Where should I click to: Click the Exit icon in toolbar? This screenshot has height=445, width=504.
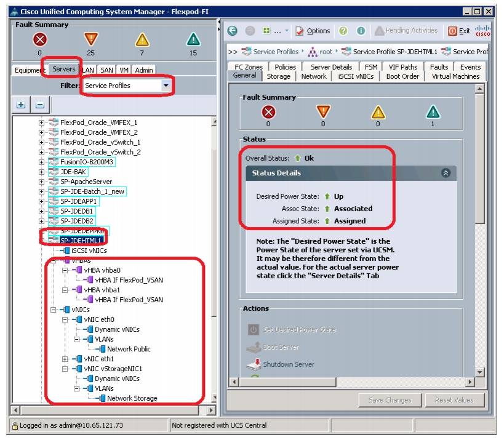pos(452,31)
